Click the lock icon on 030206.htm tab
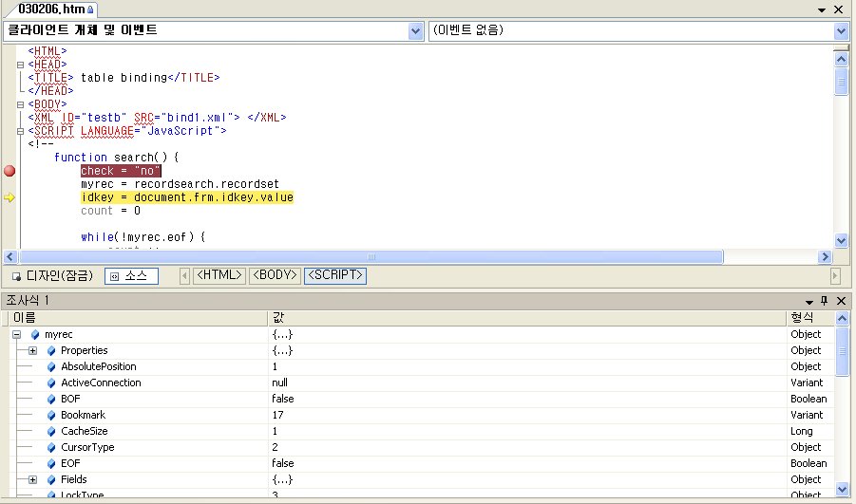This screenshot has height=504, width=856. (x=90, y=9)
